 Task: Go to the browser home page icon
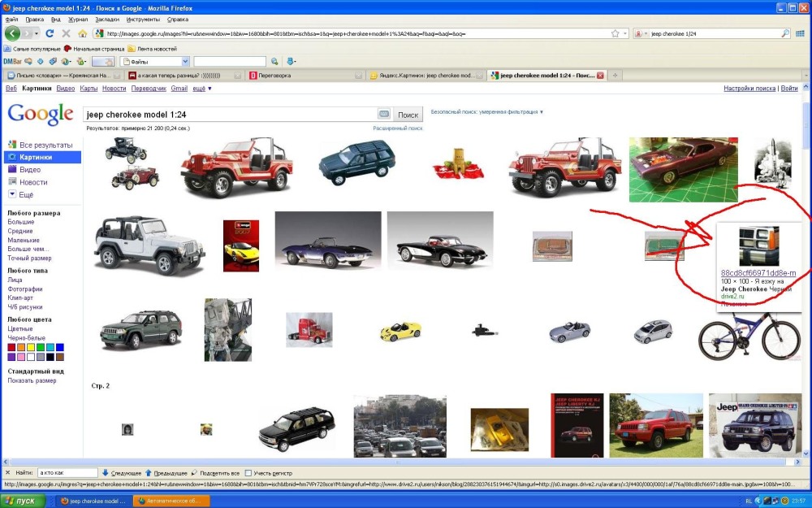[82, 33]
